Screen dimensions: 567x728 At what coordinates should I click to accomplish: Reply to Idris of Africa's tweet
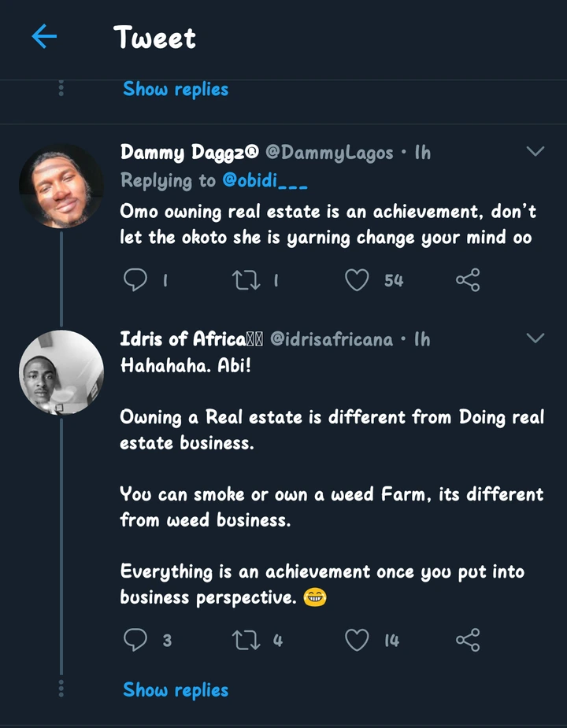pos(135,640)
